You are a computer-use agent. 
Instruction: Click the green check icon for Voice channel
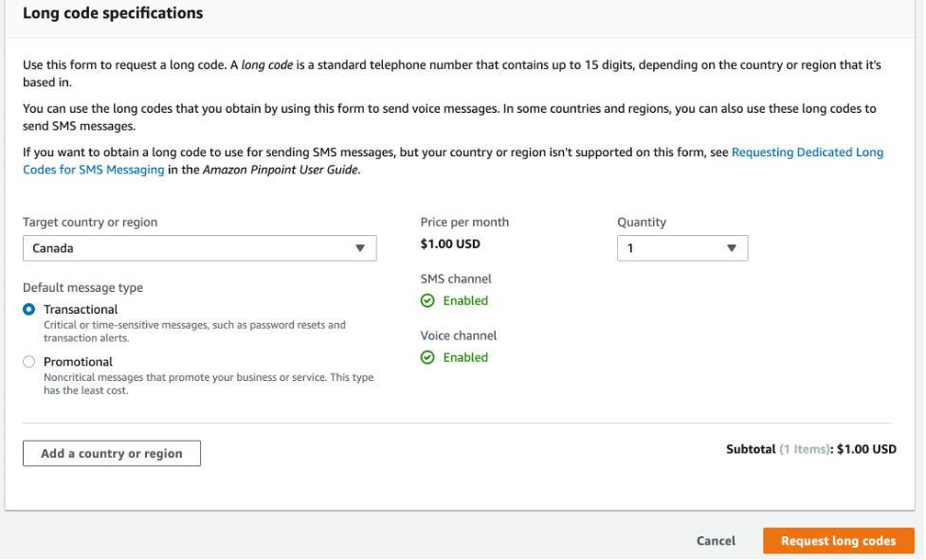point(427,357)
